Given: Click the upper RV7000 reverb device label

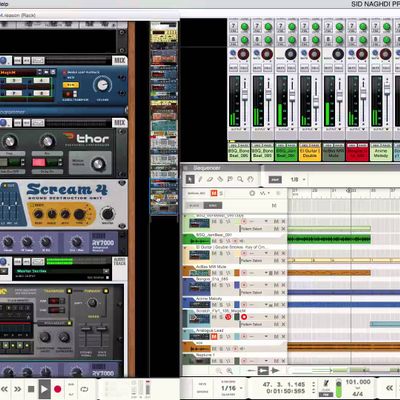Looking at the screenshot, I should pos(103,244).
